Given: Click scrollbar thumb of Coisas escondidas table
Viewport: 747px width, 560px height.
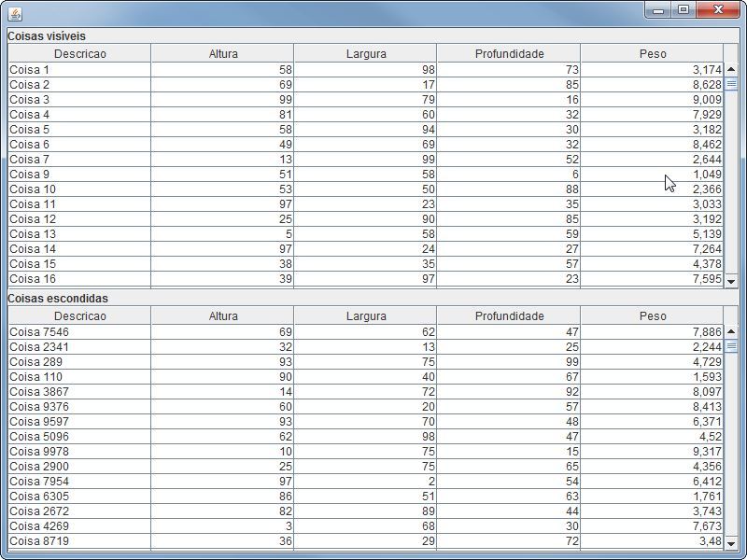Looking at the screenshot, I should 731,345.
